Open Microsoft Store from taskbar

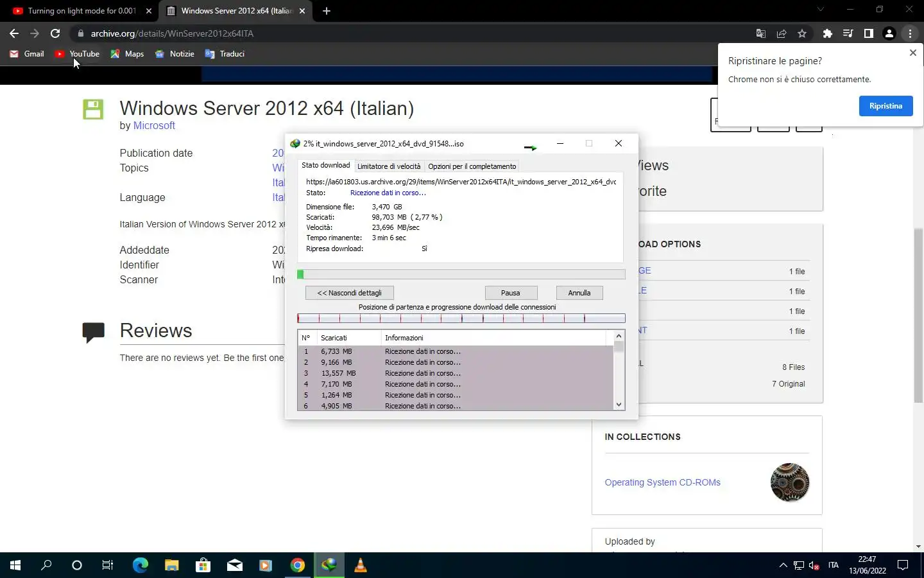[203, 565]
